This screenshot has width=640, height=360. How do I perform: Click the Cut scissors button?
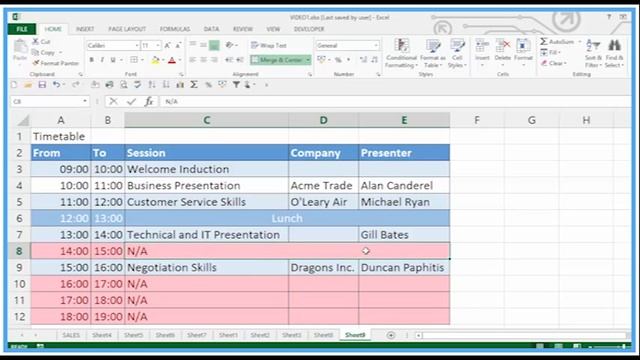(x=41, y=42)
